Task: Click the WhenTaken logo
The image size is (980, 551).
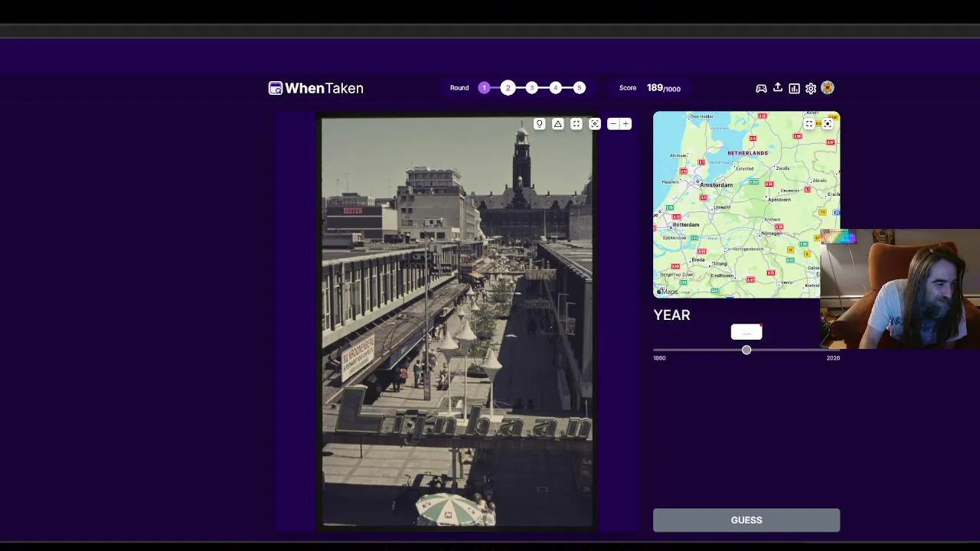Action: (315, 88)
